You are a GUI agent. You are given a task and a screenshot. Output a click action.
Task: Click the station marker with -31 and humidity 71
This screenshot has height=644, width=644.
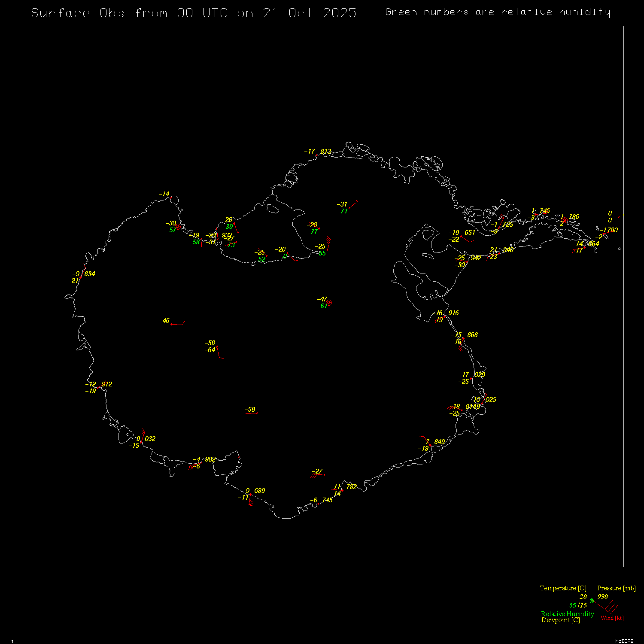(349, 208)
